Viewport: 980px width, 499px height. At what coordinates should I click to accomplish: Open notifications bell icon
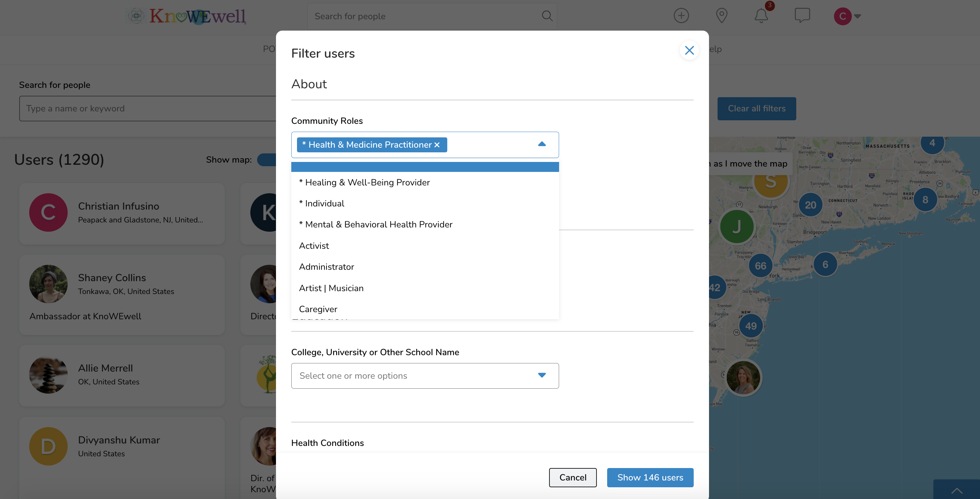pos(761,16)
